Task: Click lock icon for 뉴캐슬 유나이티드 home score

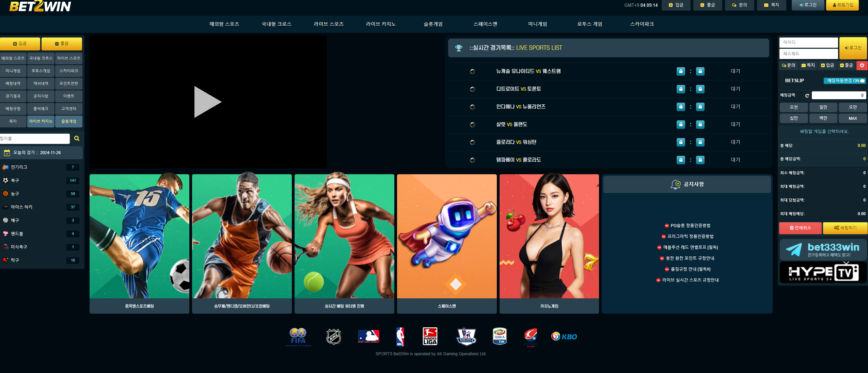Action: (680, 71)
